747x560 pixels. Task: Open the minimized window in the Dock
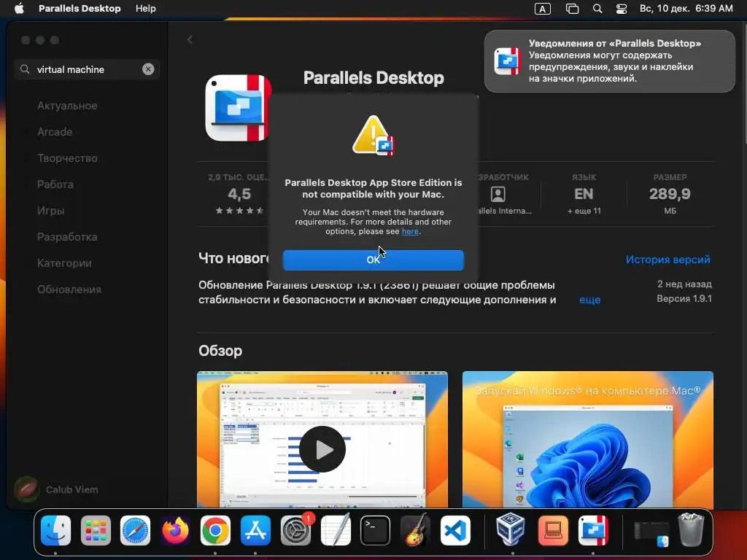tap(651, 534)
